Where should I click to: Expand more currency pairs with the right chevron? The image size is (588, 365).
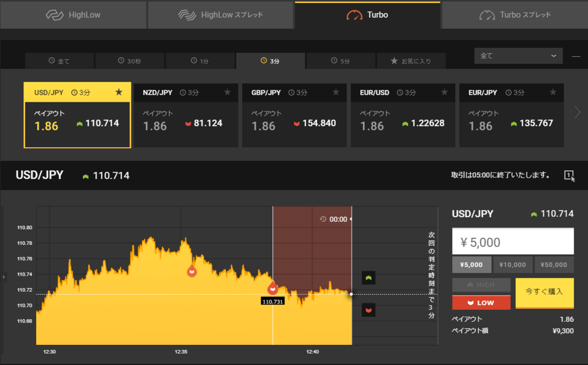click(x=578, y=113)
